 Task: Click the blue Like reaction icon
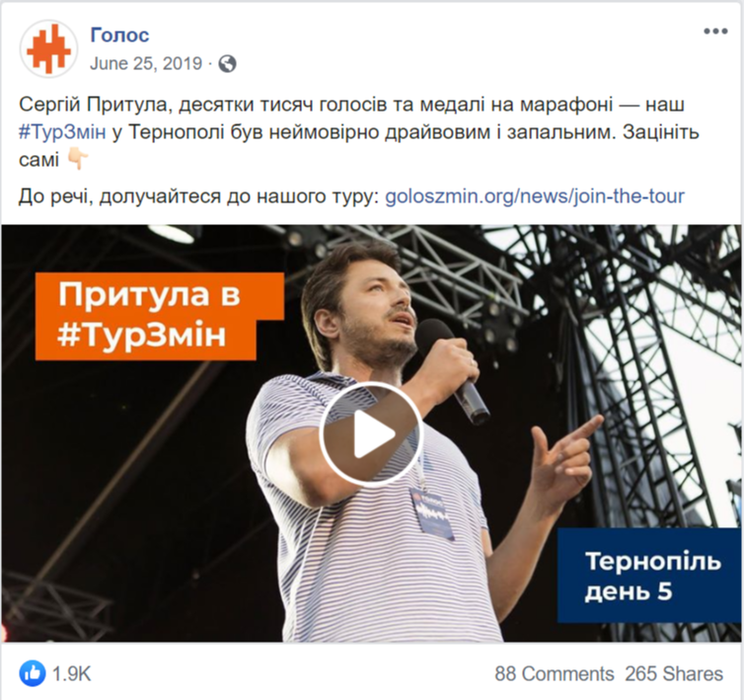point(33,673)
